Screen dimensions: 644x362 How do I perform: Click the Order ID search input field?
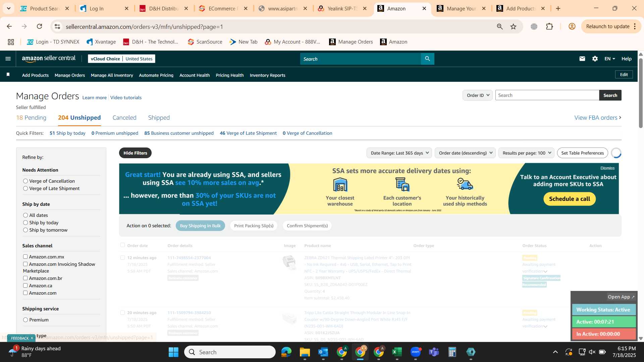tap(547, 95)
